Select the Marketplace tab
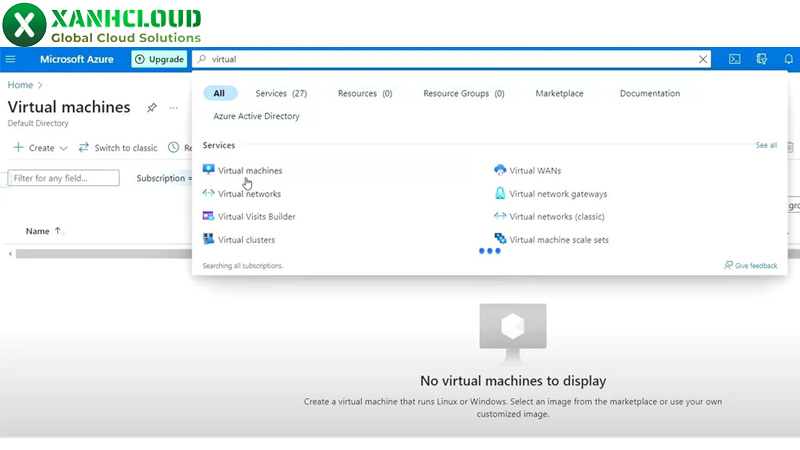This screenshot has width=800, height=450. pos(559,93)
